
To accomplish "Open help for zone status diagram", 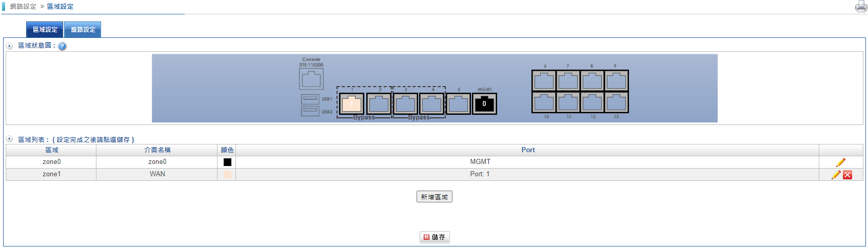I will [62, 46].
